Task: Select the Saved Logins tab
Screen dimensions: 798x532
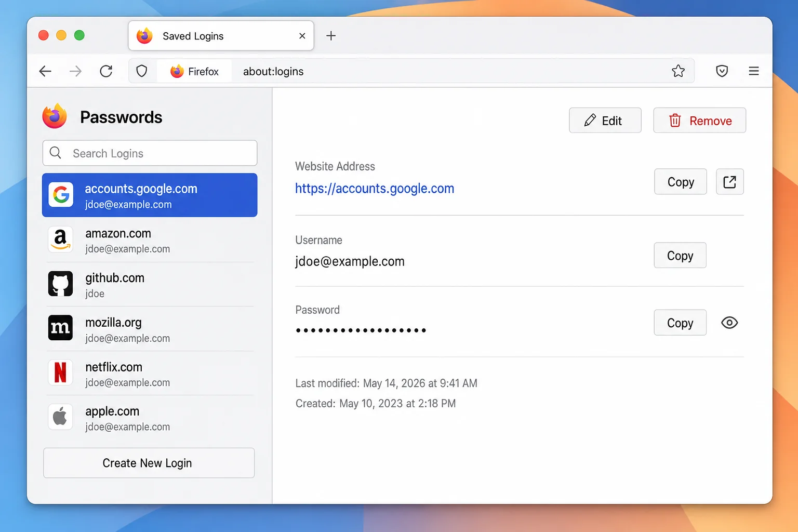Action: click(x=221, y=36)
